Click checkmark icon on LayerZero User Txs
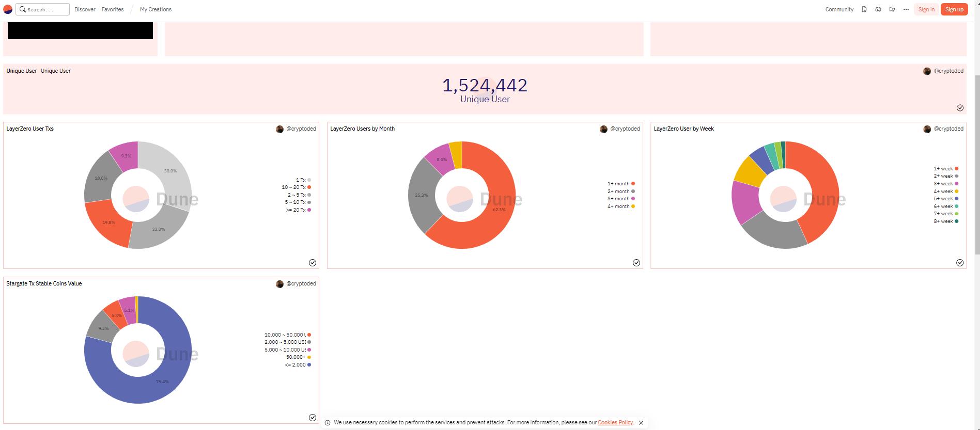 pyautogui.click(x=313, y=263)
